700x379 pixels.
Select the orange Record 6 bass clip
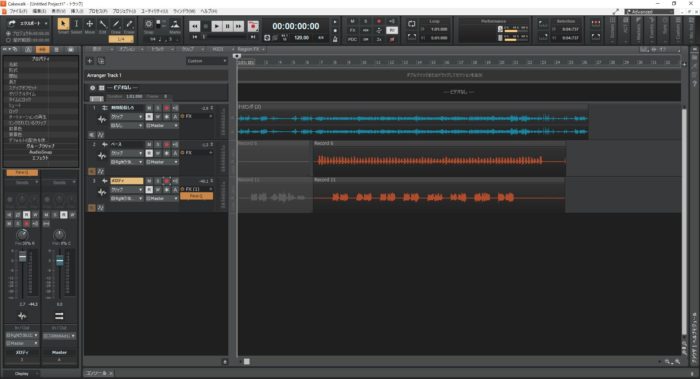(439, 158)
